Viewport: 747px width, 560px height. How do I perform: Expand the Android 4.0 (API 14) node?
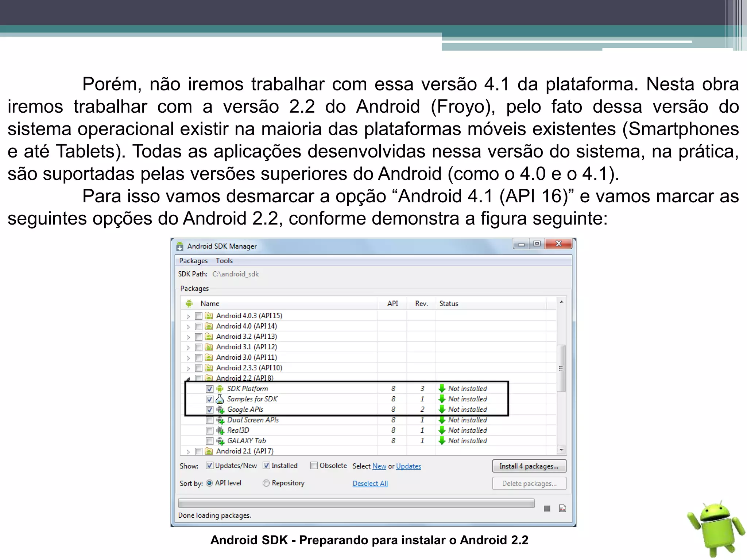coord(188,327)
